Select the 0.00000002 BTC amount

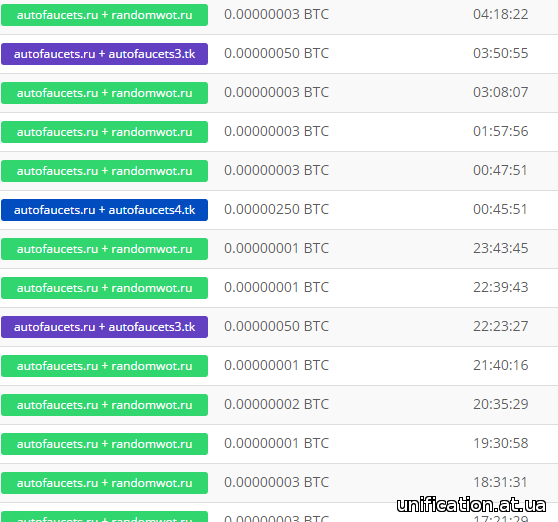(276, 404)
